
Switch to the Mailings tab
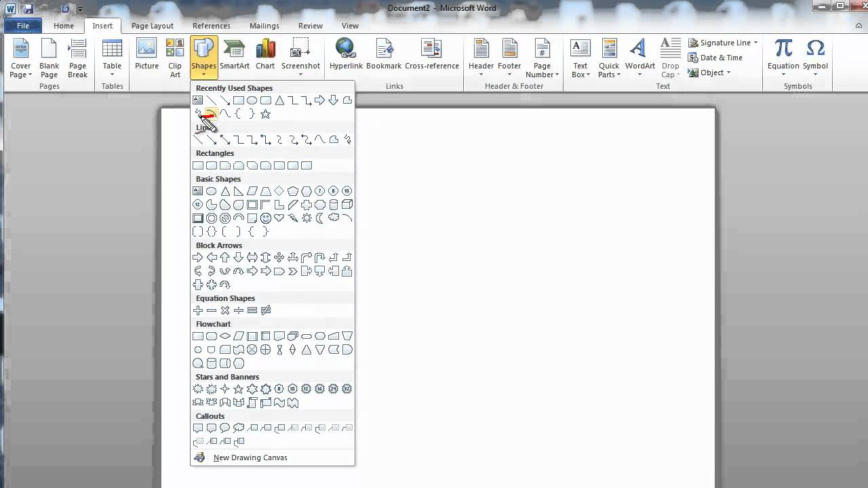[x=264, y=25]
